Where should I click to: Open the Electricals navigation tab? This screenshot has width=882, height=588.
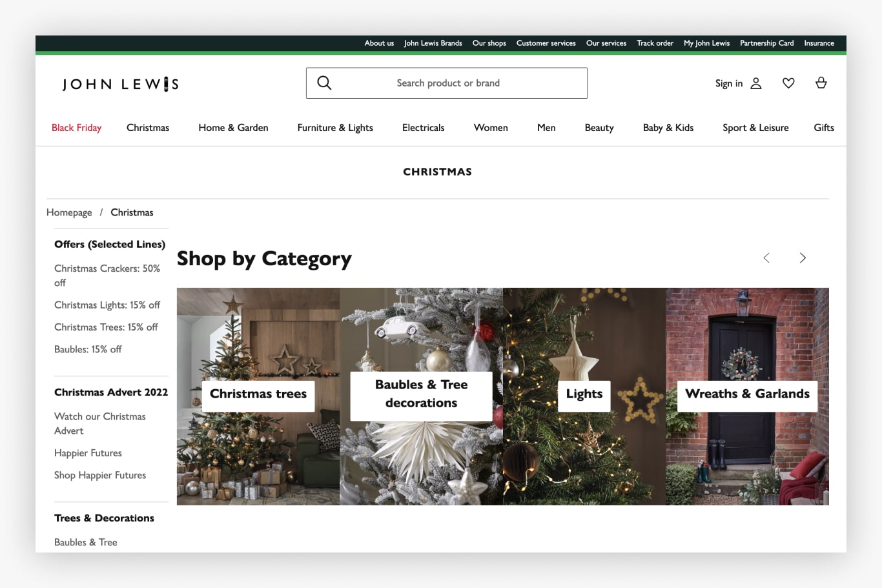pyautogui.click(x=423, y=127)
